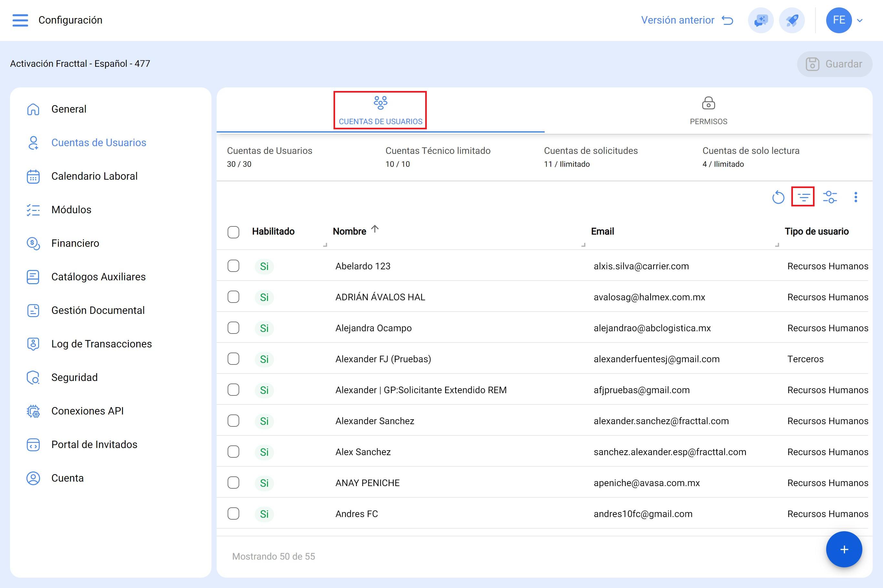The height and width of the screenshot is (588, 883).
Task: Click the rocket icon in header
Action: pos(792,20)
